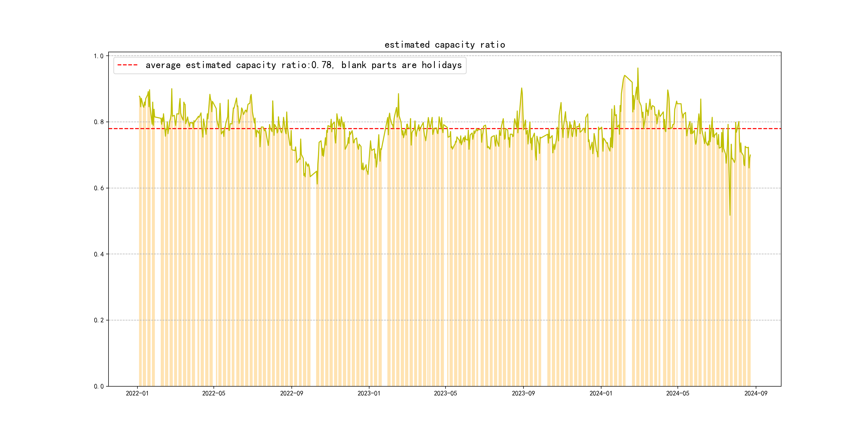The height and width of the screenshot is (434, 868).
Task: Click the 0.8 y-axis tick label
Action: point(99,122)
